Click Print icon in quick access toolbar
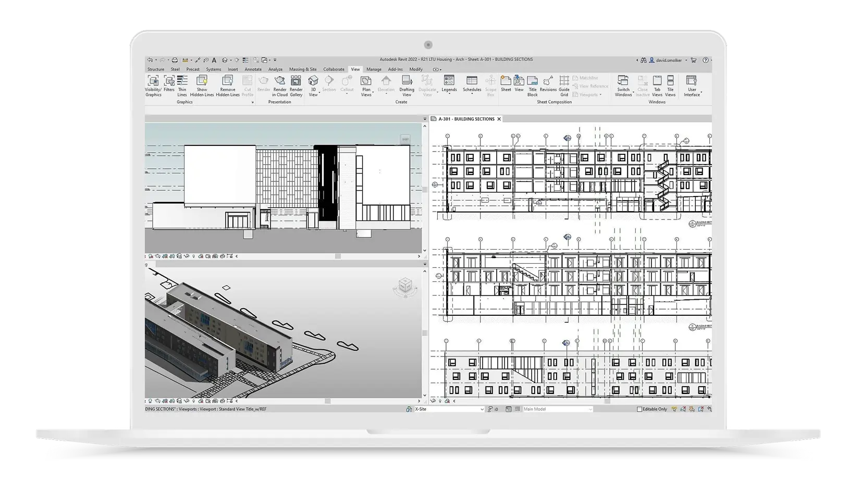This screenshot has width=850, height=504. 175,60
